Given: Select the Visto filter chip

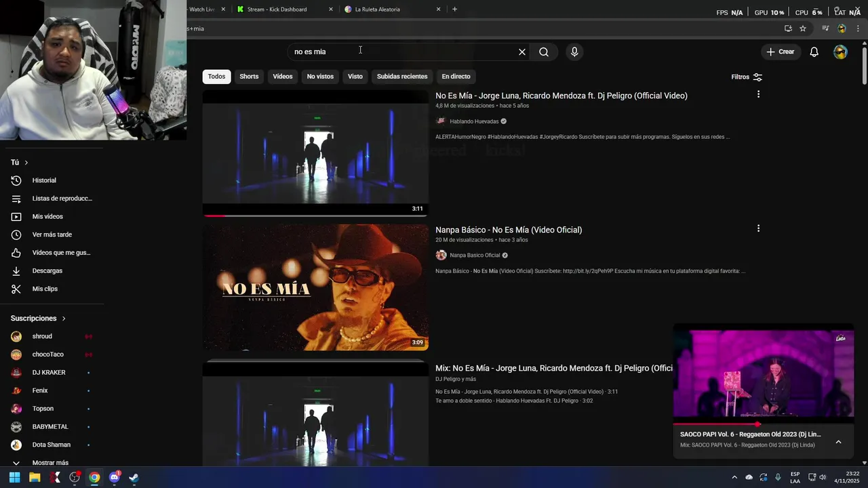Looking at the screenshot, I should [355, 77].
